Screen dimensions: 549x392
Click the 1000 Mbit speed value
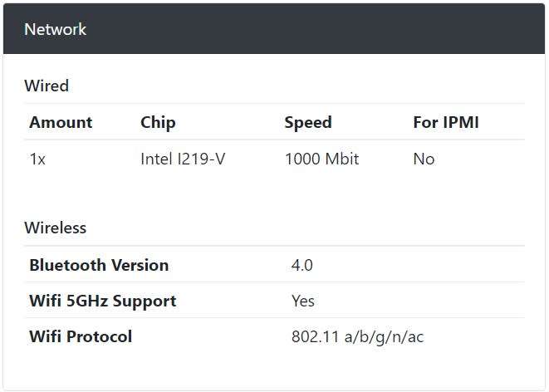321,159
